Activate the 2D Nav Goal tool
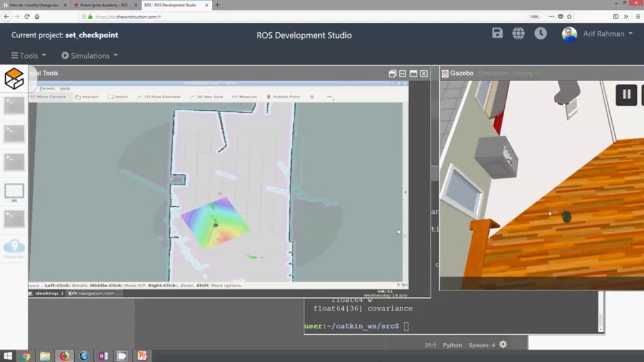 coord(207,97)
